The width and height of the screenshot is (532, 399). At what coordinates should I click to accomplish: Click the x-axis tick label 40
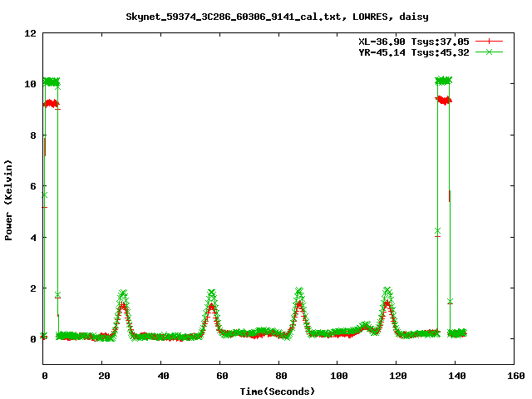tap(163, 376)
